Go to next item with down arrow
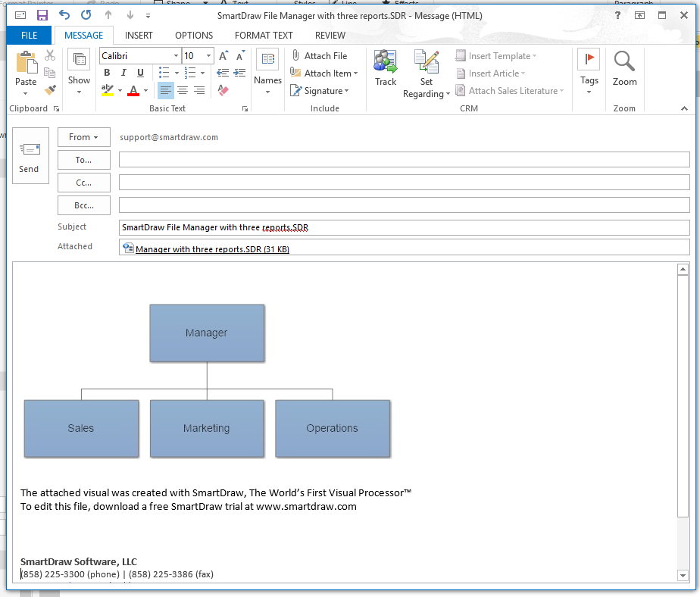Viewport: 700px width, 597px height. coord(130,15)
